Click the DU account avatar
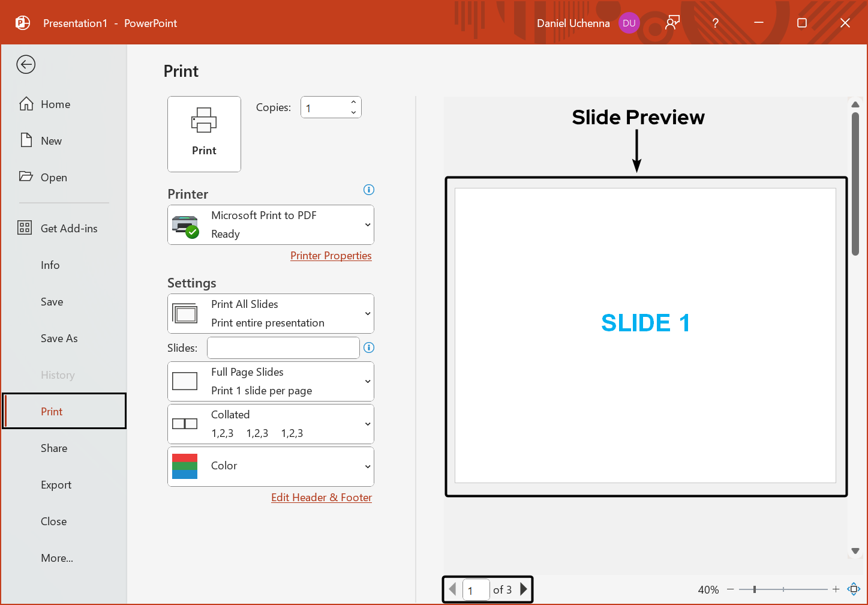 pos(629,23)
